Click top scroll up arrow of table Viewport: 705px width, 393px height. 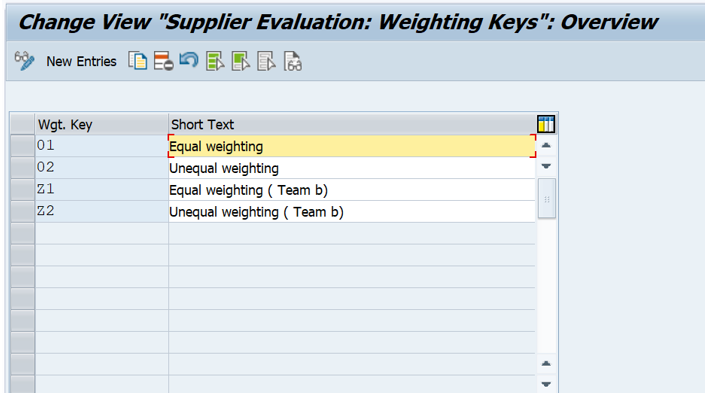click(x=546, y=145)
